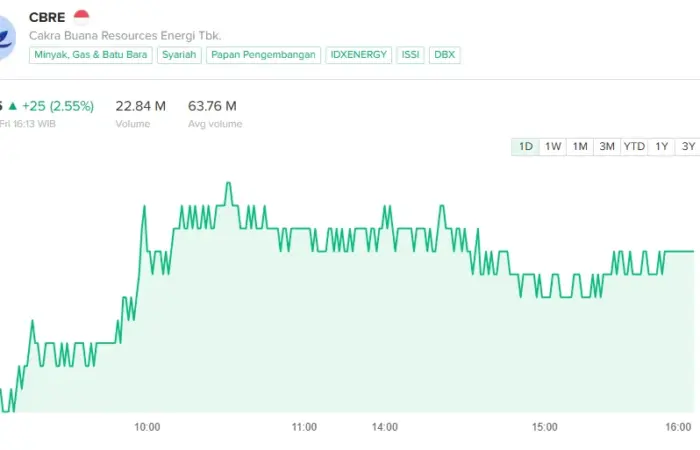Select the Syariah tag
The image size is (700, 450).
pos(179,55)
